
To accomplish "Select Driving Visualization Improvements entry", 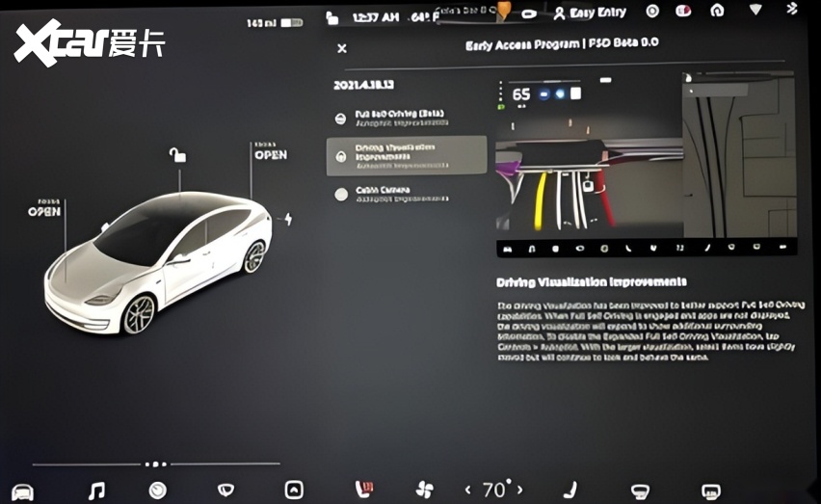I will (407, 156).
